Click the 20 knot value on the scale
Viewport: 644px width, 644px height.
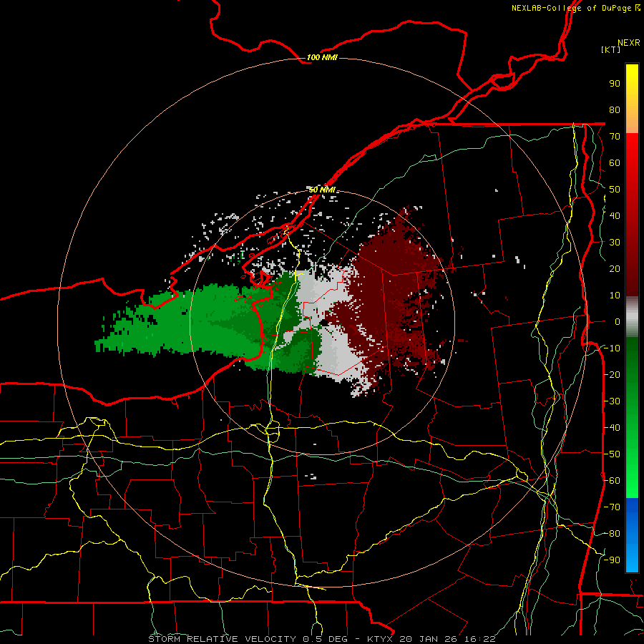615,269
